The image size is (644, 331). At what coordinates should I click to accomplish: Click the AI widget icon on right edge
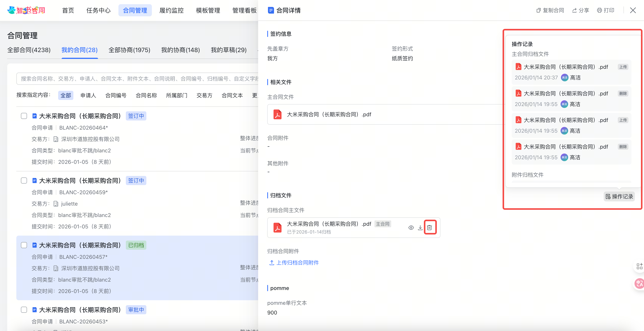[x=639, y=266]
